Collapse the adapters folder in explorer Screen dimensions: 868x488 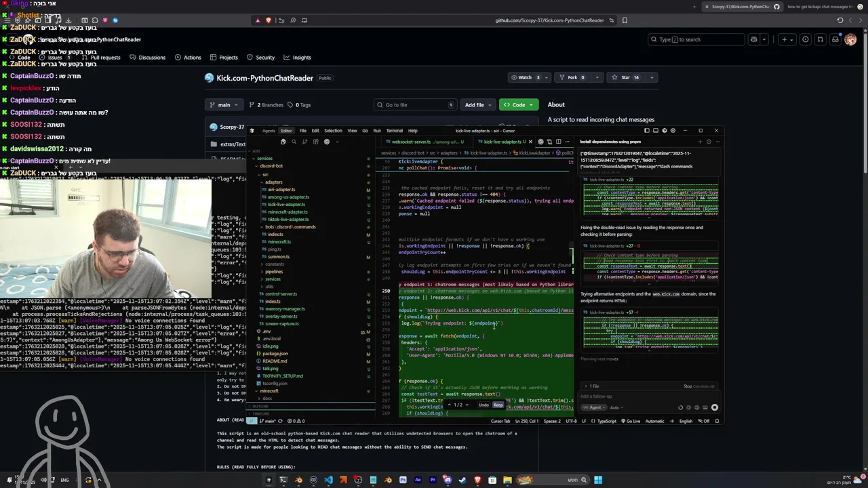tap(274, 182)
